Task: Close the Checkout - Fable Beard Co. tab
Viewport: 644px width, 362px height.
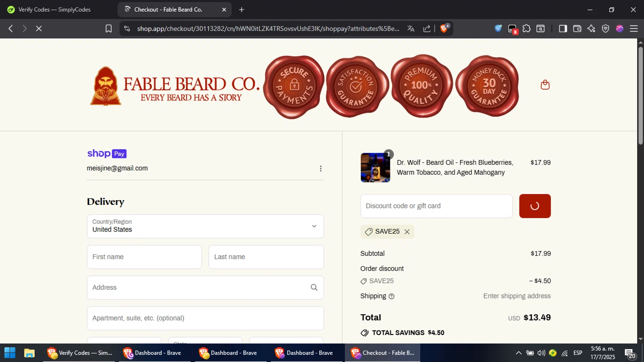Action: [x=224, y=9]
